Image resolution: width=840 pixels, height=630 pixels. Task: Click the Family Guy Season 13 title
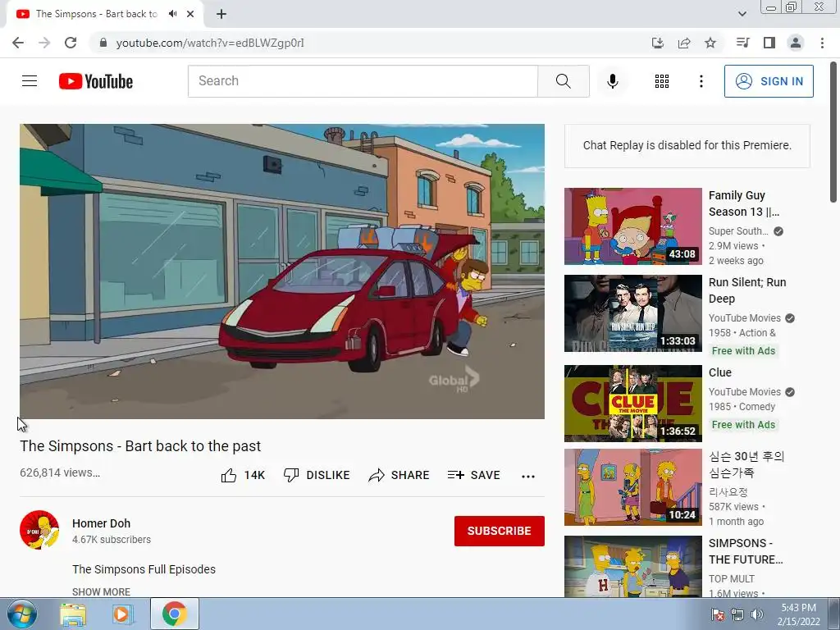pyautogui.click(x=743, y=203)
